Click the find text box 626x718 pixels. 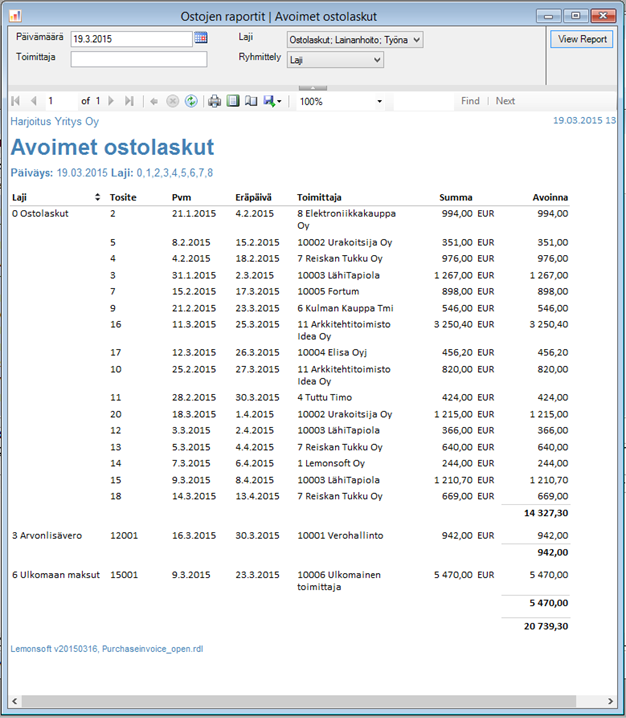(x=423, y=101)
